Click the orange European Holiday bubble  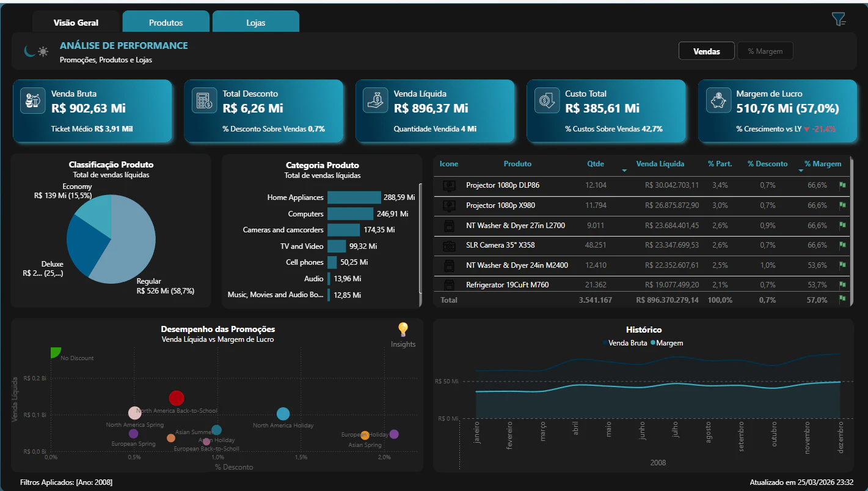(x=365, y=435)
